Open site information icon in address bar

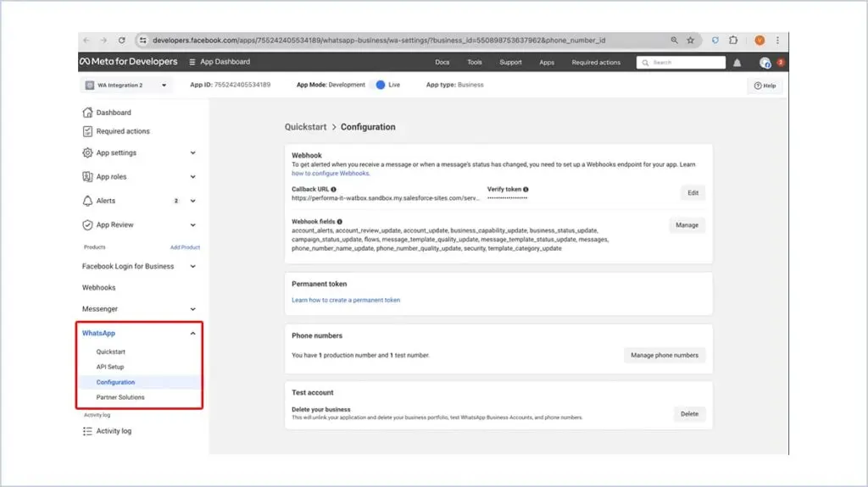(142, 41)
